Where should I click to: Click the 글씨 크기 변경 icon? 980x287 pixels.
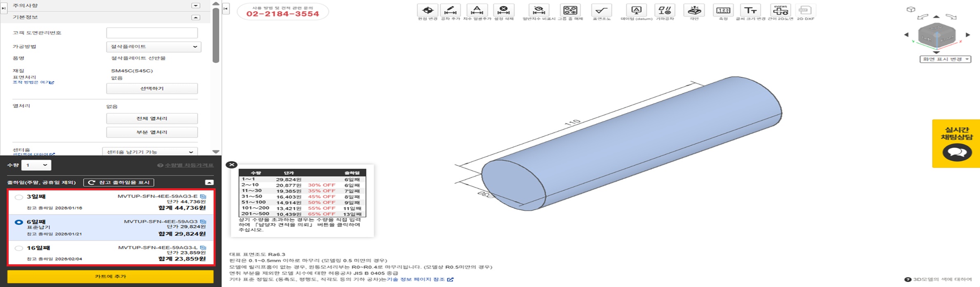(x=750, y=10)
